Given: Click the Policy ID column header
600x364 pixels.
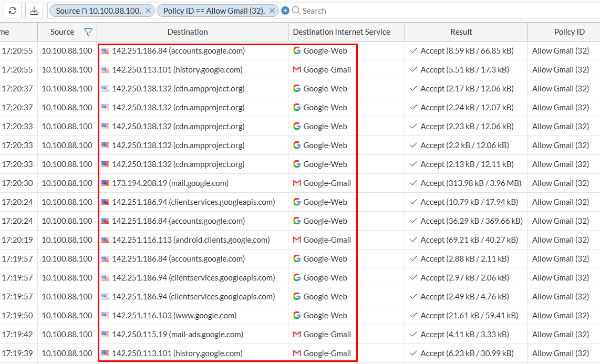Looking at the screenshot, I should (570, 32).
